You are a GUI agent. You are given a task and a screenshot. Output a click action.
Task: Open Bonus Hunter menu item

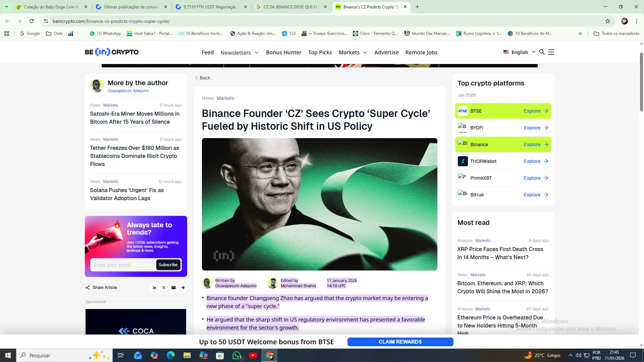(283, 52)
